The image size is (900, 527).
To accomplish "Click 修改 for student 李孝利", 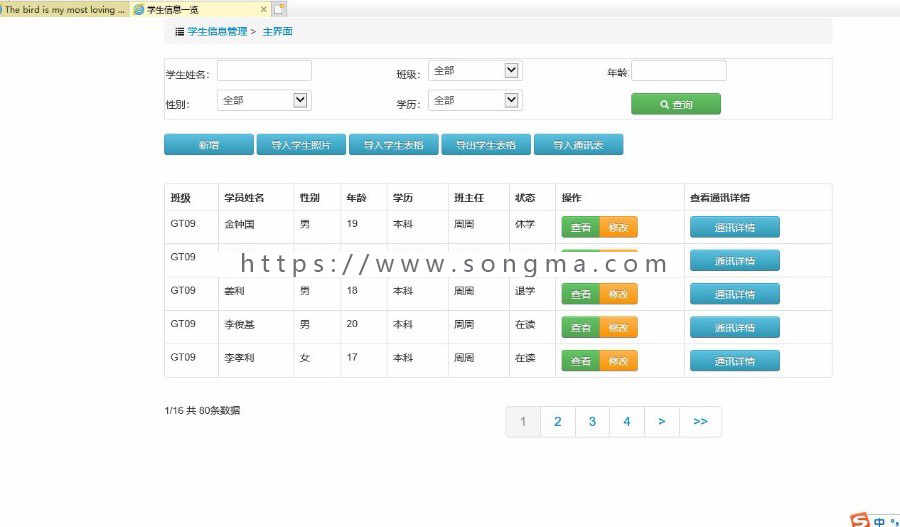I will 618,361.
